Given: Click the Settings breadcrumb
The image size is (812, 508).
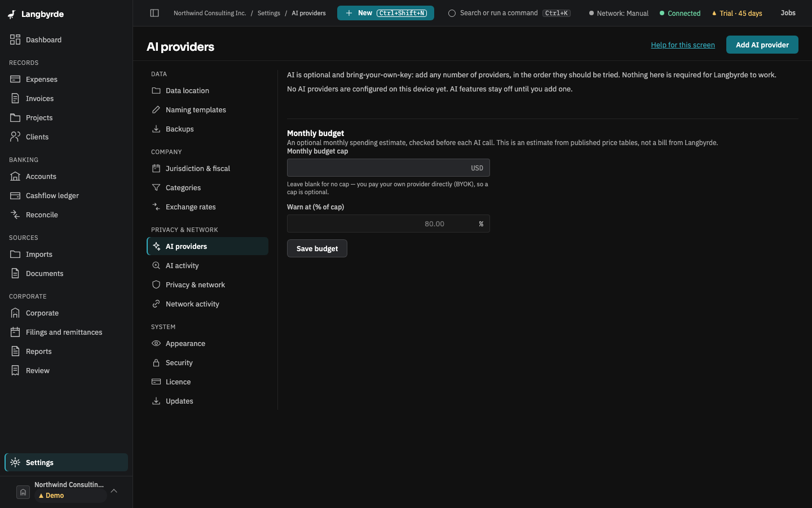Looking at the screenshot, I should click(x=269, y=13).
